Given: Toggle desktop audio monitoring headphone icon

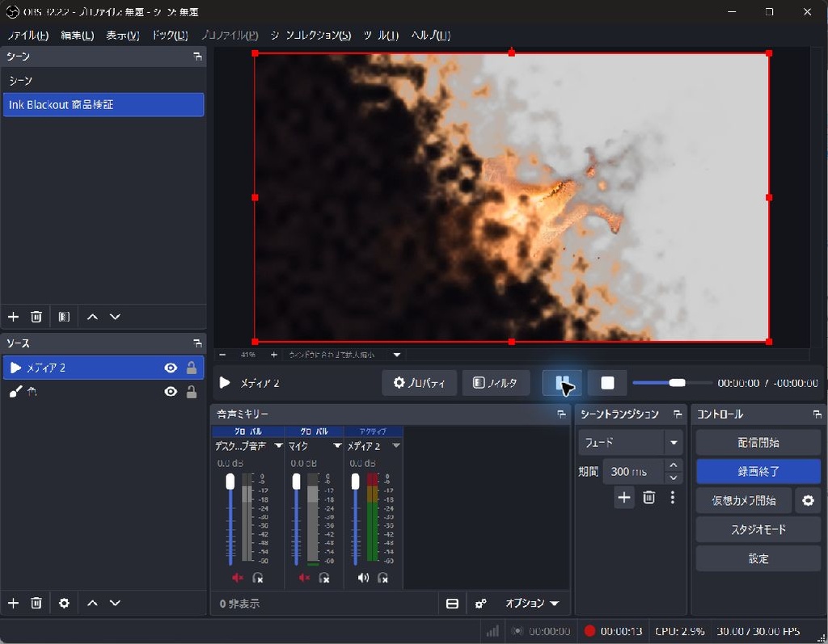Looking at the screenshot, I should tap(258, 578).
